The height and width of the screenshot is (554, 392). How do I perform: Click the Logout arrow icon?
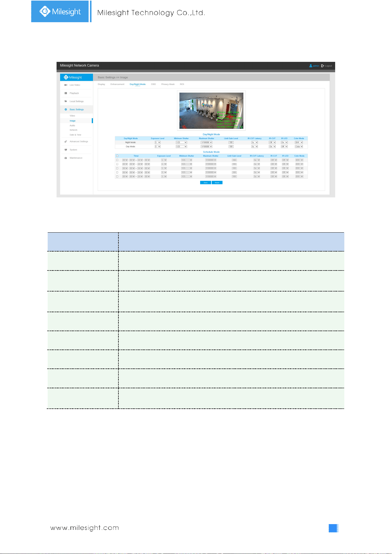click(x=322, y=66)
